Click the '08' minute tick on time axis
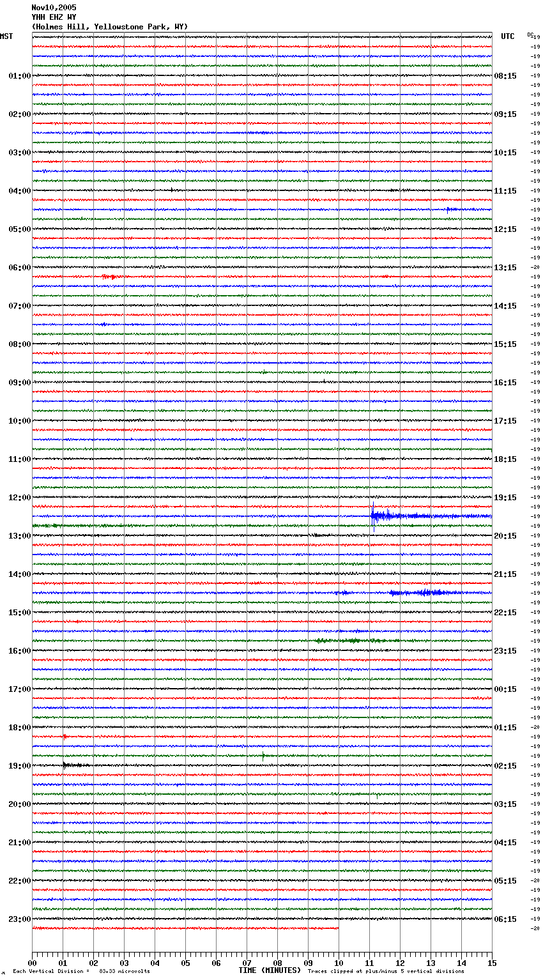The height and width of the screenshot is (980, 543). [277, 963]
